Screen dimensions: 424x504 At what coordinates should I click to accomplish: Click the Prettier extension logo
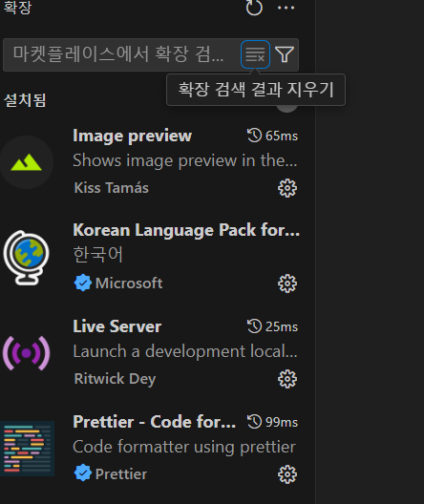pos(27,449)
